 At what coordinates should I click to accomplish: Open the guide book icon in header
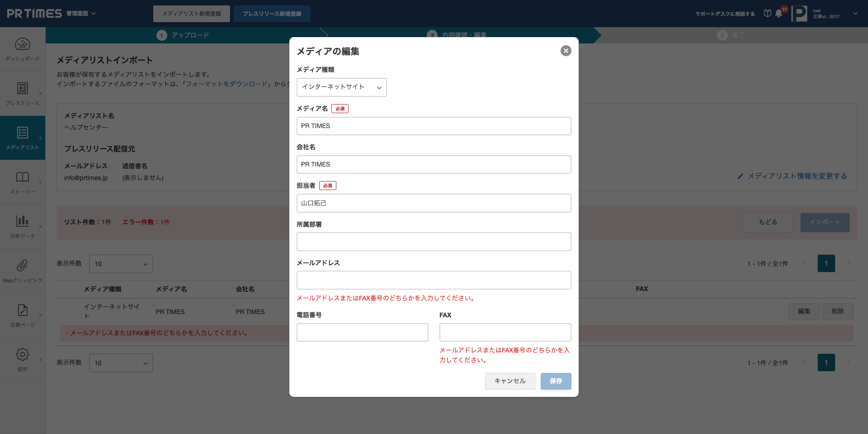point(768,13)
